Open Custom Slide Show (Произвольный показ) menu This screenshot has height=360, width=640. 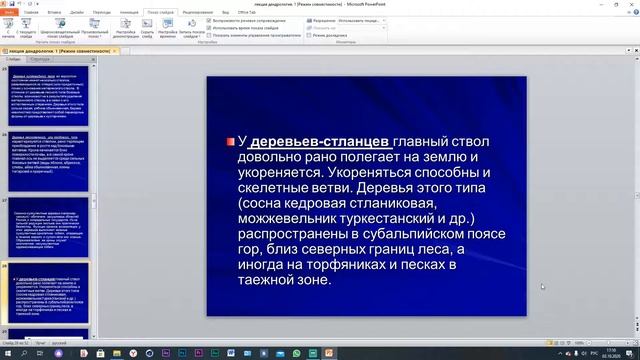tap(95, 28)
